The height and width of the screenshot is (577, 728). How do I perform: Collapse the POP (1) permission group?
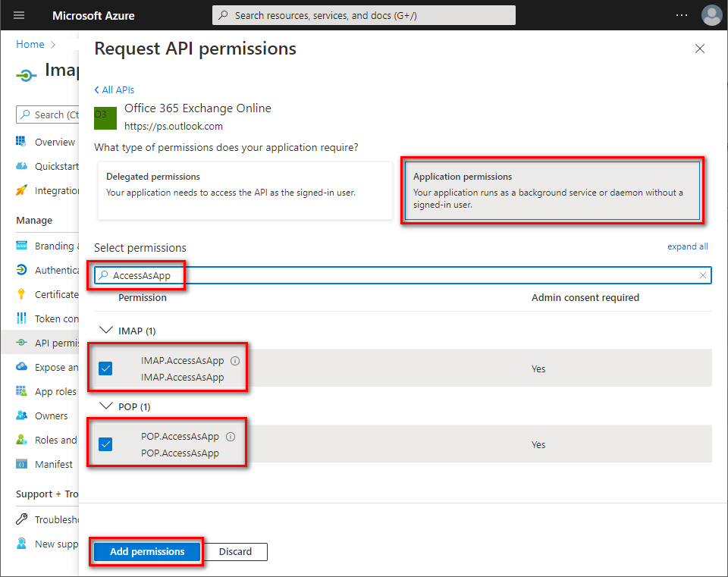106,406
